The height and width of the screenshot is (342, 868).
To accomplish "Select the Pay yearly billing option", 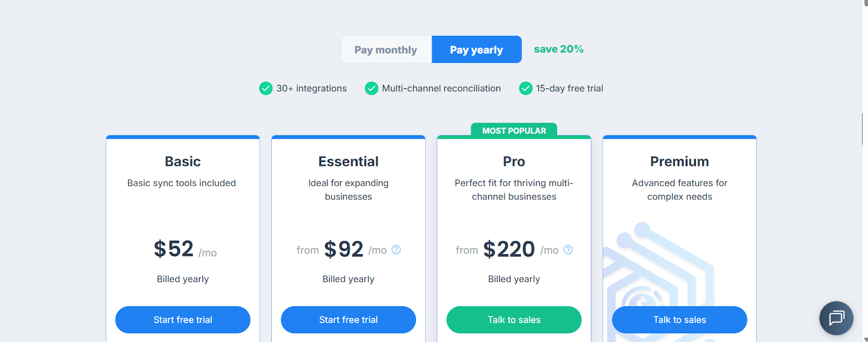I will pyautogui.click(x=476, y=50).
